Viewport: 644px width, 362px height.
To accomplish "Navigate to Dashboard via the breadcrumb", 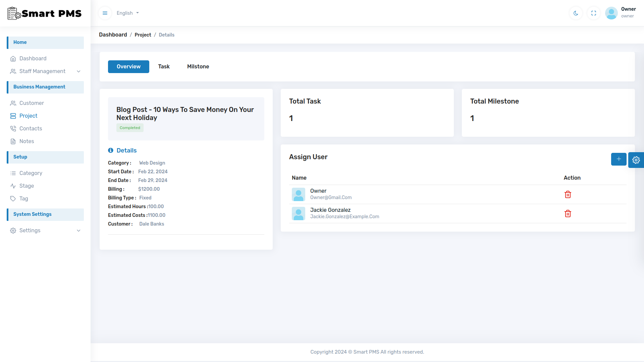I will pos(113,35).
